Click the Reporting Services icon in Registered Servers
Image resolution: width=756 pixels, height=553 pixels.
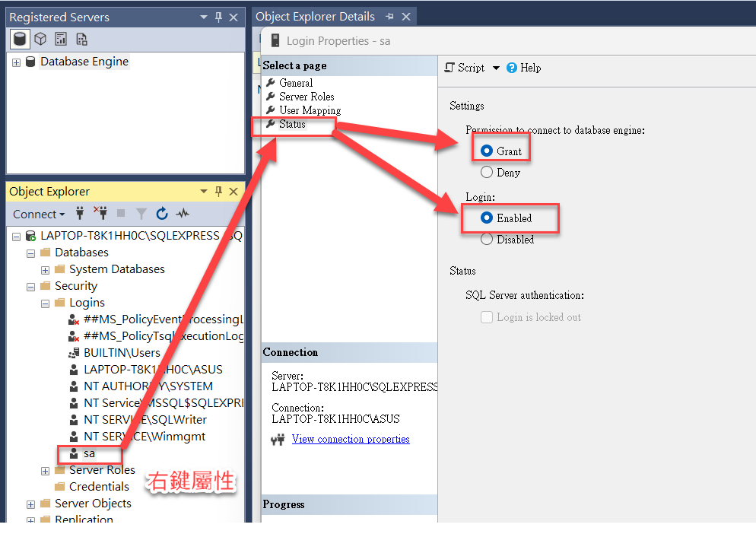[60, 38]
